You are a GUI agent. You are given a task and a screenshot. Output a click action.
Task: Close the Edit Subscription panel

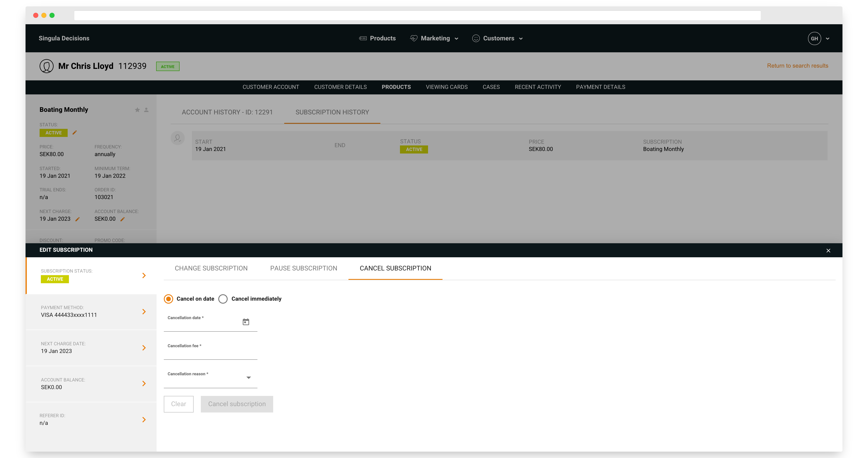click(828, 250)
